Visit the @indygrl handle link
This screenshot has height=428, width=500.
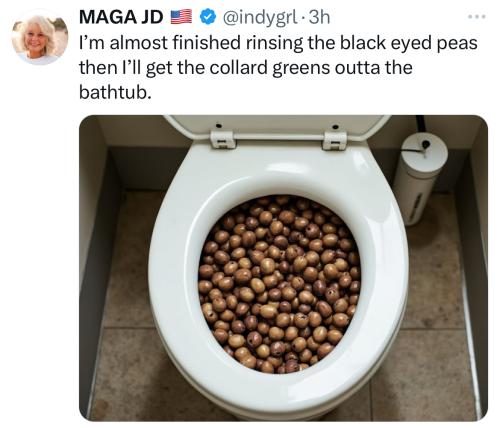point(259,18)
